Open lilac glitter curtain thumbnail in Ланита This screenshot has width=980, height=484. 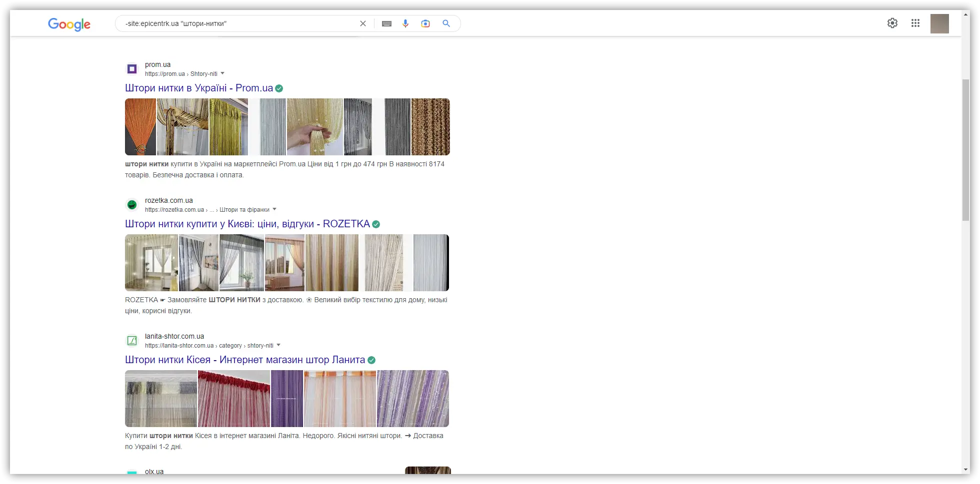point(413,399)
